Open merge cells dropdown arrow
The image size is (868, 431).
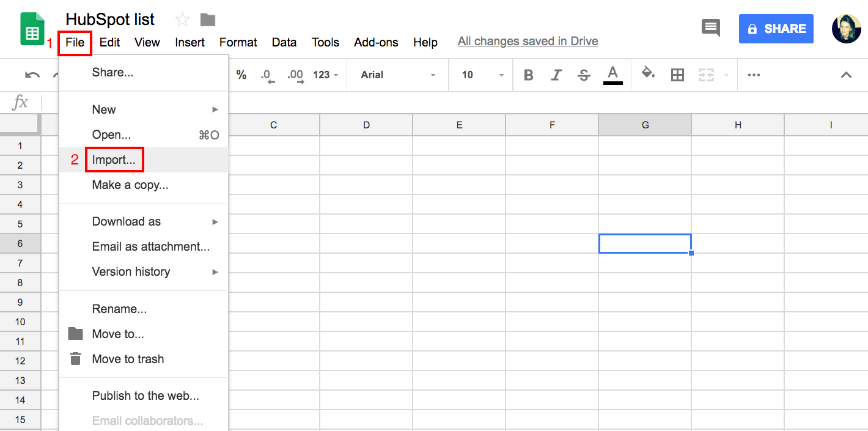click(x=727, y=75)
